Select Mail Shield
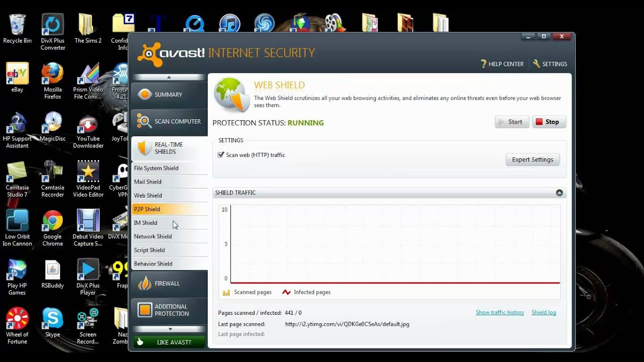The image size is (644, 362). tap(170, 182)
